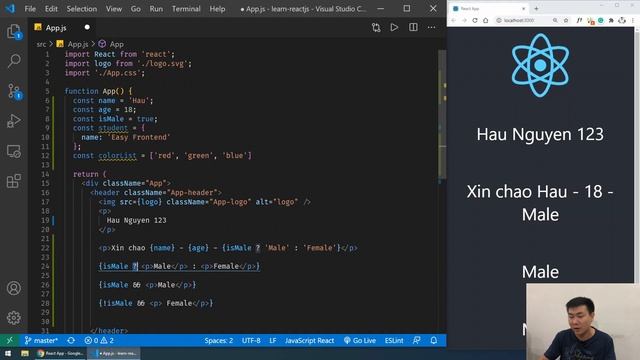Bookmark this page with the star icon
The image size is (640, 360).
click(x=566, y=20)
